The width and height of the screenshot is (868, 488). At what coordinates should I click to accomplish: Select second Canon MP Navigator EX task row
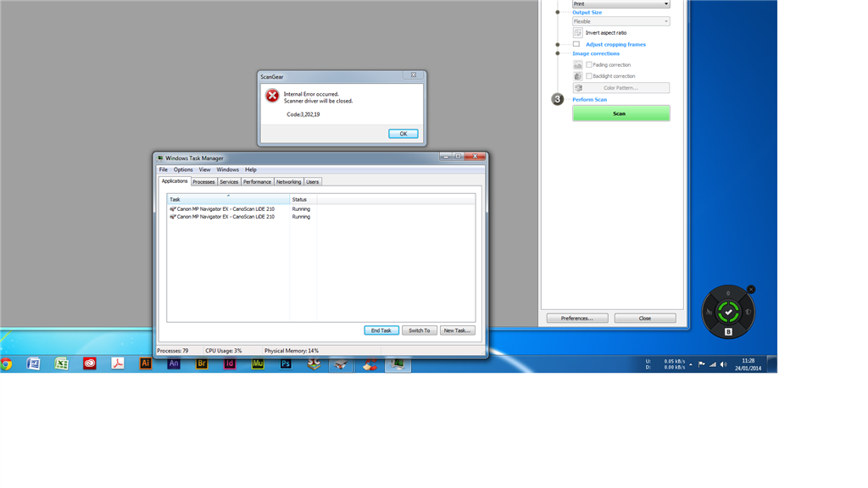pyautogui.click(x=321, y=217)
